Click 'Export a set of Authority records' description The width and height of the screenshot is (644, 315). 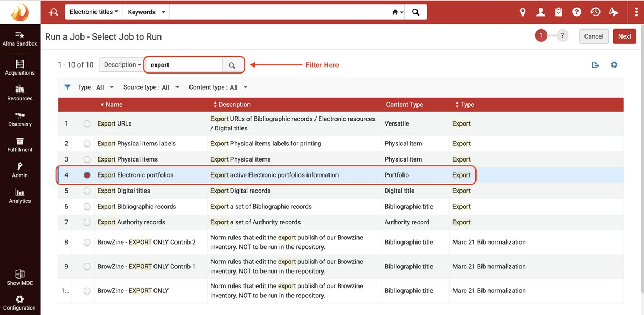[x=255, y=222]
